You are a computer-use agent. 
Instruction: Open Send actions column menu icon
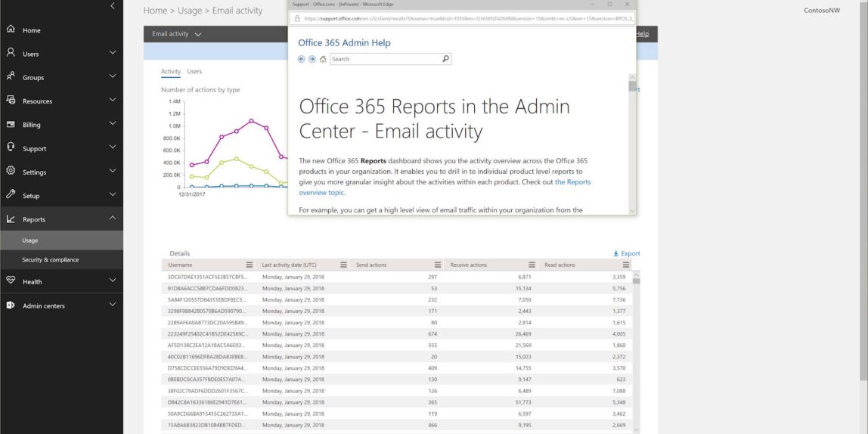[437, 265]
